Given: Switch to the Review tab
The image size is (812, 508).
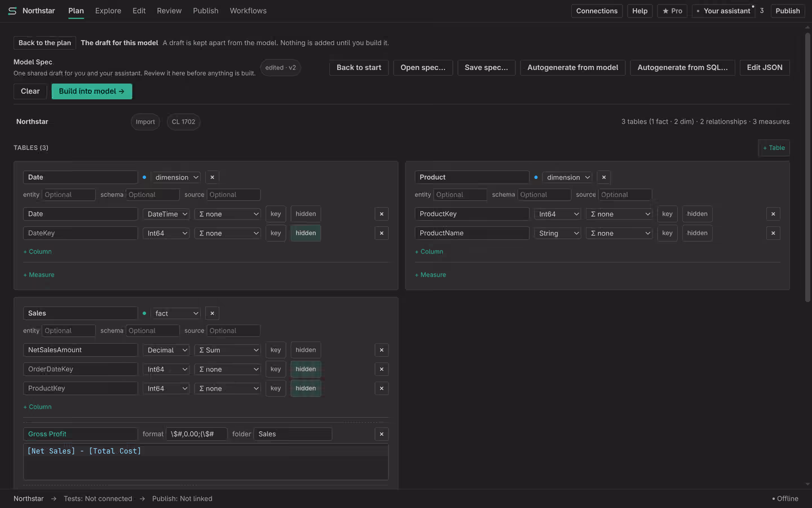Looking at the screenshot, I should coord(169,11).
